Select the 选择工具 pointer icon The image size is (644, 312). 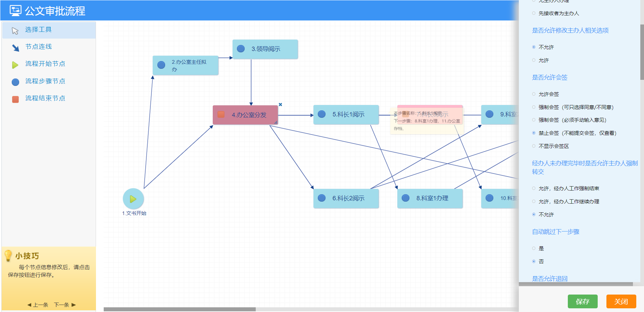[x=15, y=31]
